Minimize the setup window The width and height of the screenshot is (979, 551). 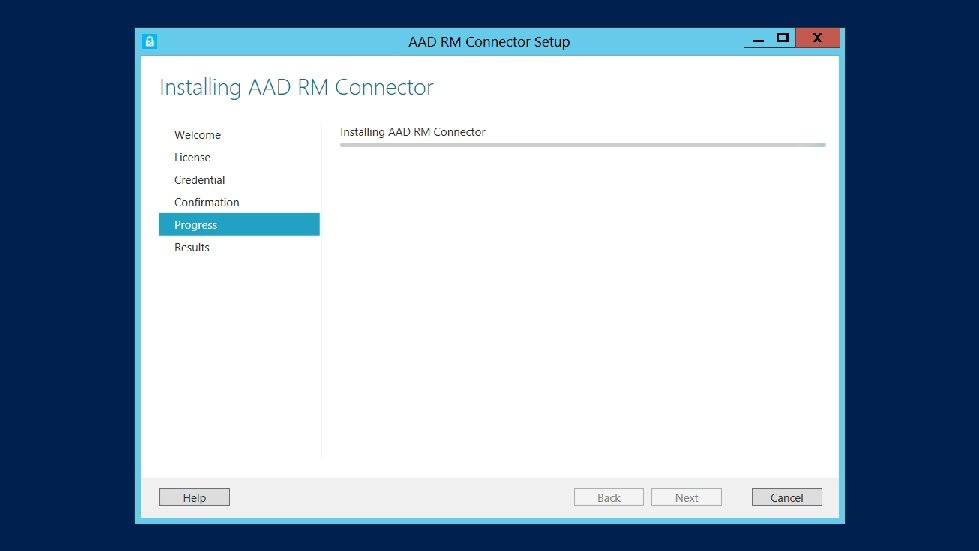[758, 39]
